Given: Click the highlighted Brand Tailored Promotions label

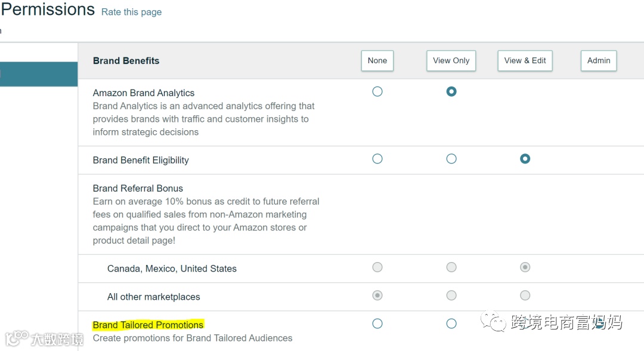Looking at the screenshot, I should tap(148, 325).
